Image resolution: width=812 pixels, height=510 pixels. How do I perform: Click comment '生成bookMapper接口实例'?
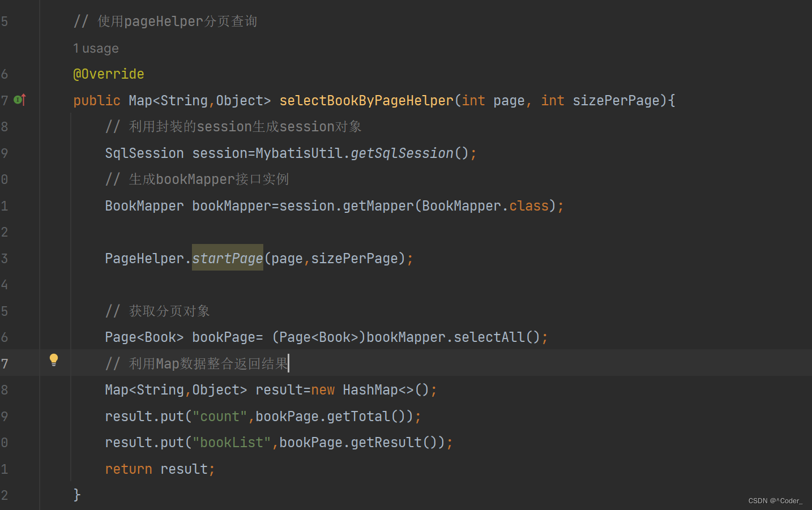tap(209, 179)
